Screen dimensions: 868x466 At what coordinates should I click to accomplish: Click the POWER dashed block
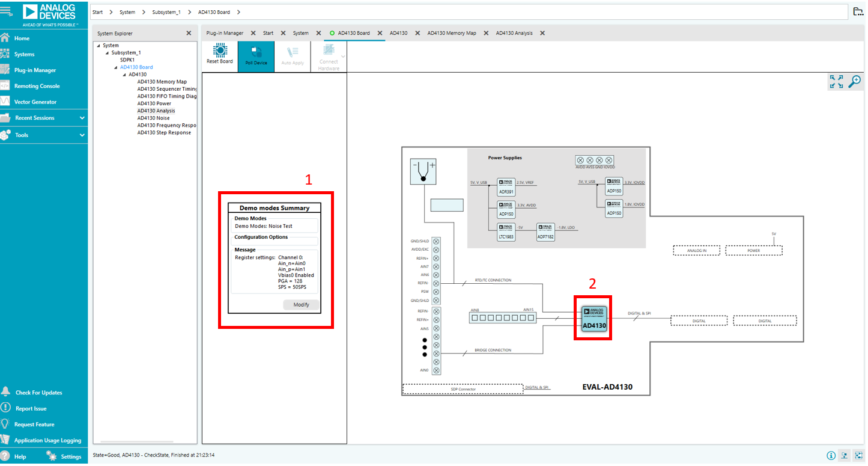point(754,250)
